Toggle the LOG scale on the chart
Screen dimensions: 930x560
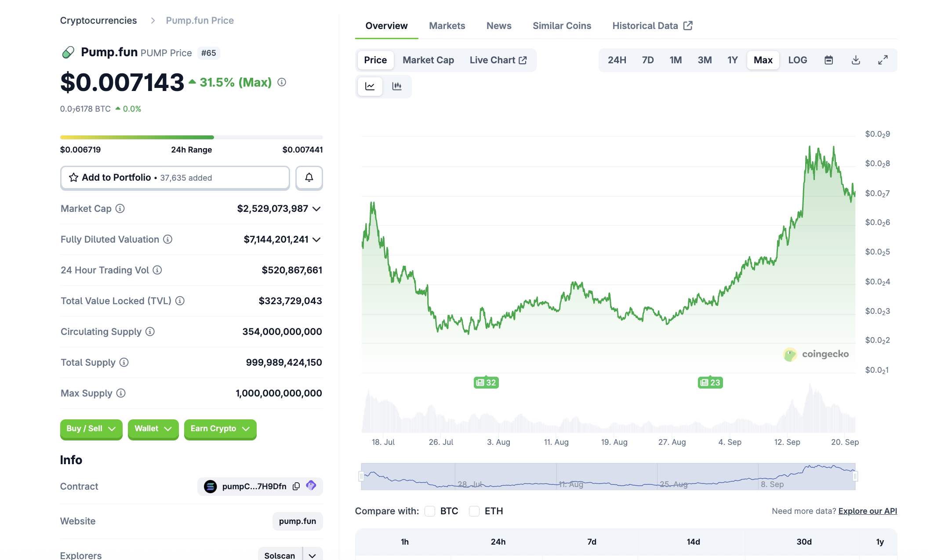pos(797,60)
